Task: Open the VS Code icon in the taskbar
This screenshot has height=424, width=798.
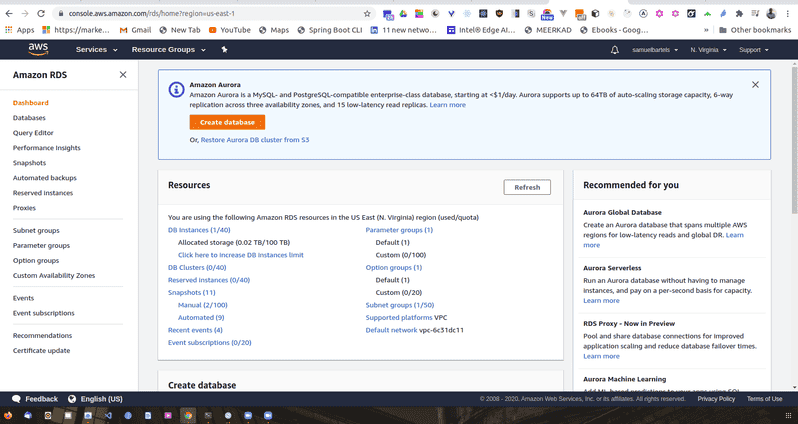Action: 108,415
